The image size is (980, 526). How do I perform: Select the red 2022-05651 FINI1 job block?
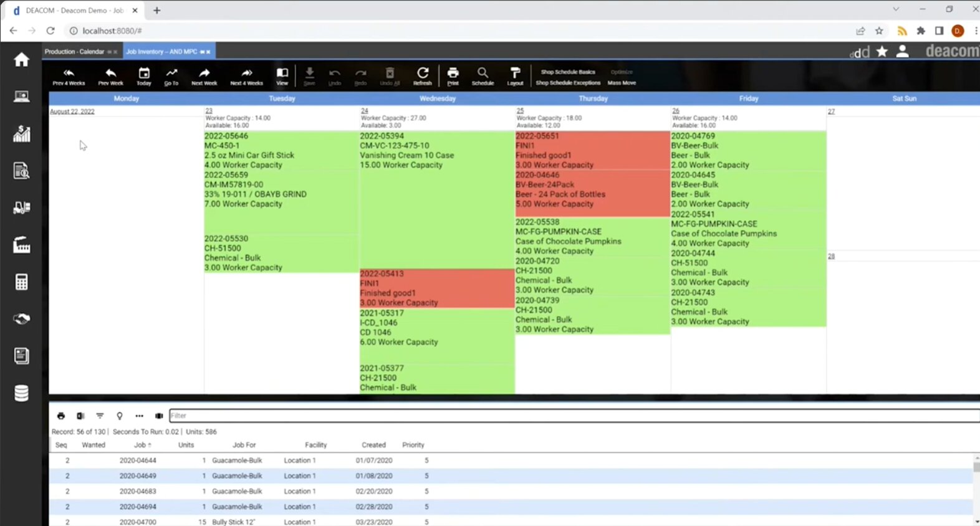coord(592,150)
